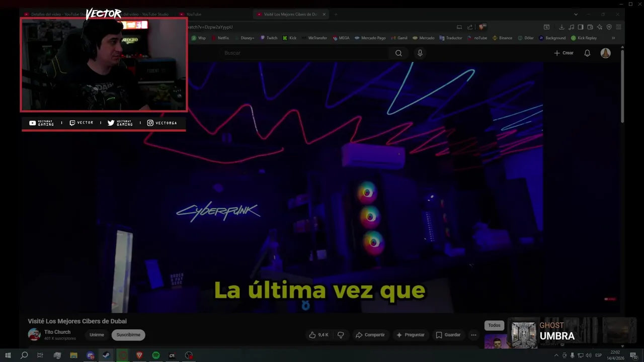Open taskbar search magnifier
Screen dimensions: 644x362
click(24, 355)
